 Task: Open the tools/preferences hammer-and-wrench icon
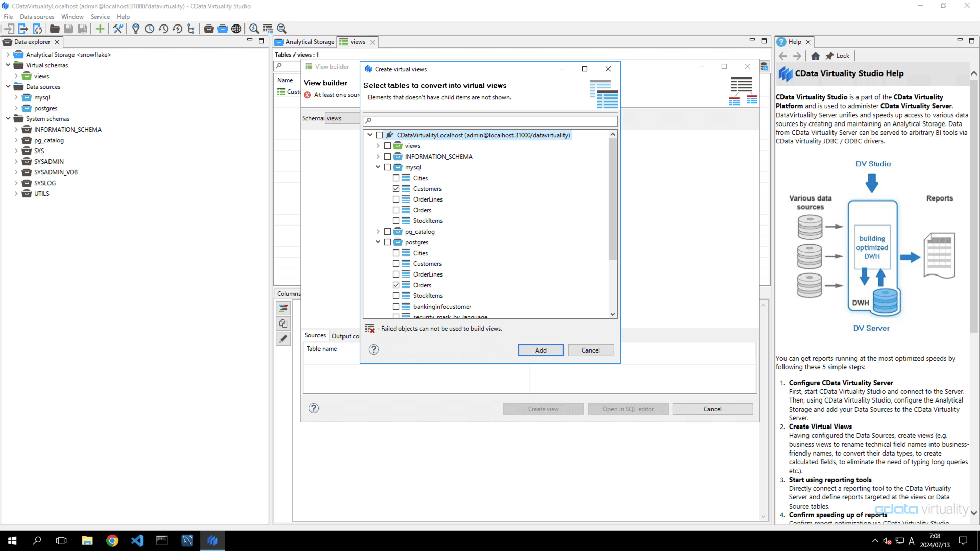click(118, 29)
